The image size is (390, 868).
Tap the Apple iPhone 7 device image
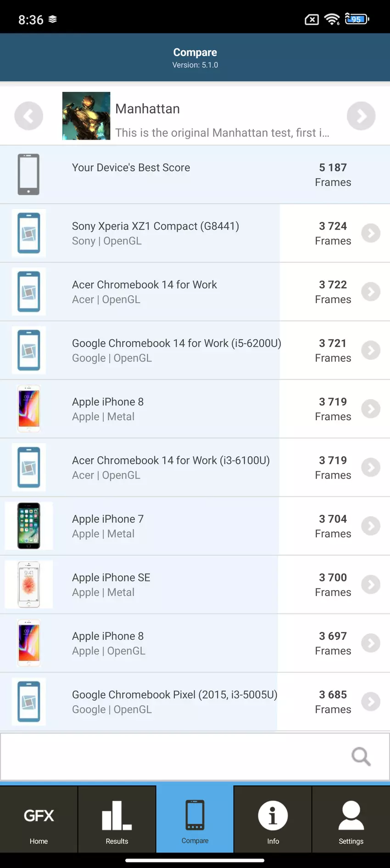click(29, 526)
